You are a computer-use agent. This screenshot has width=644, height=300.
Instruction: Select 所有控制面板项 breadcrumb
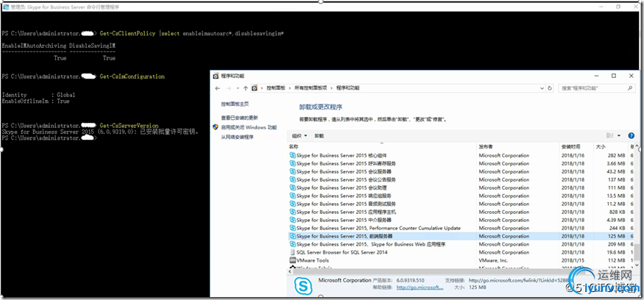[x=311, y=88]
